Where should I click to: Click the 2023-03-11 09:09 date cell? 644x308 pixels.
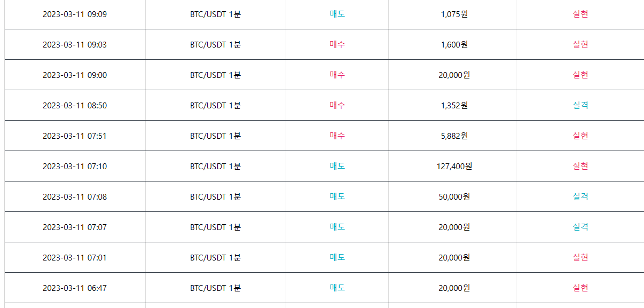75,14
